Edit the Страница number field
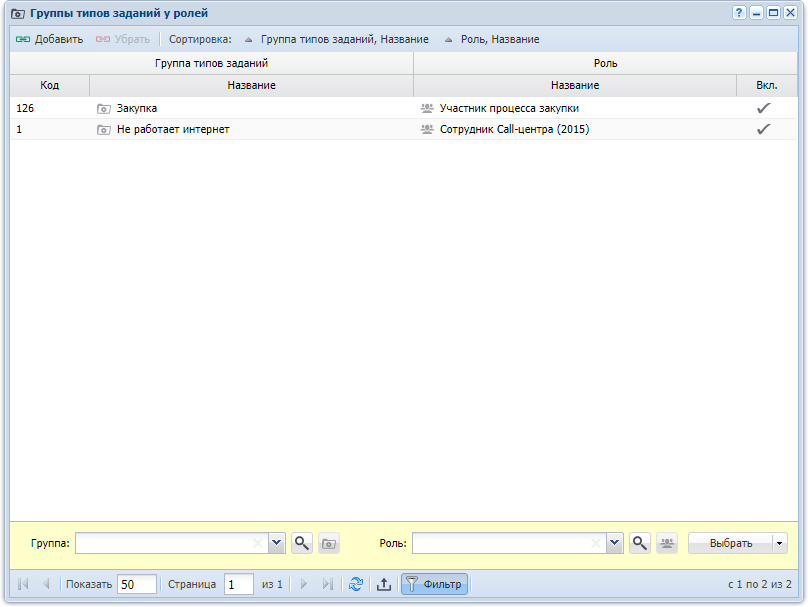The width and height of the screenshot is (808, 607). [x=239, y=584]
